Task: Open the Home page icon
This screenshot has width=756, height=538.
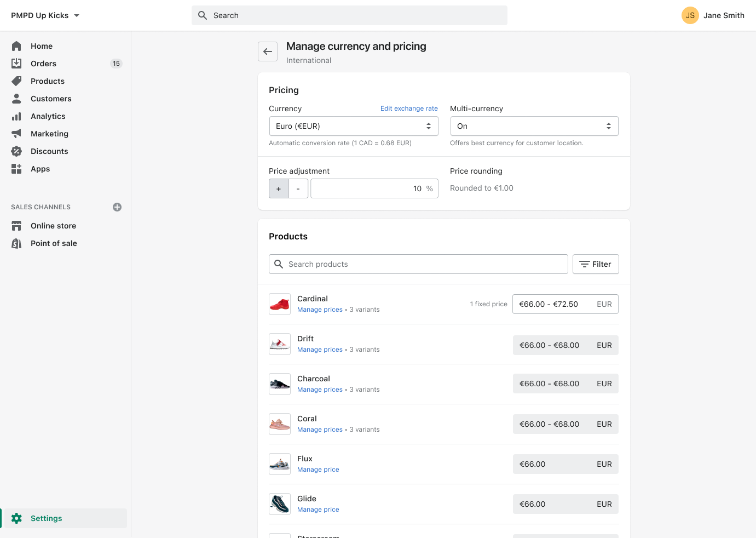Action: (16, 46)
